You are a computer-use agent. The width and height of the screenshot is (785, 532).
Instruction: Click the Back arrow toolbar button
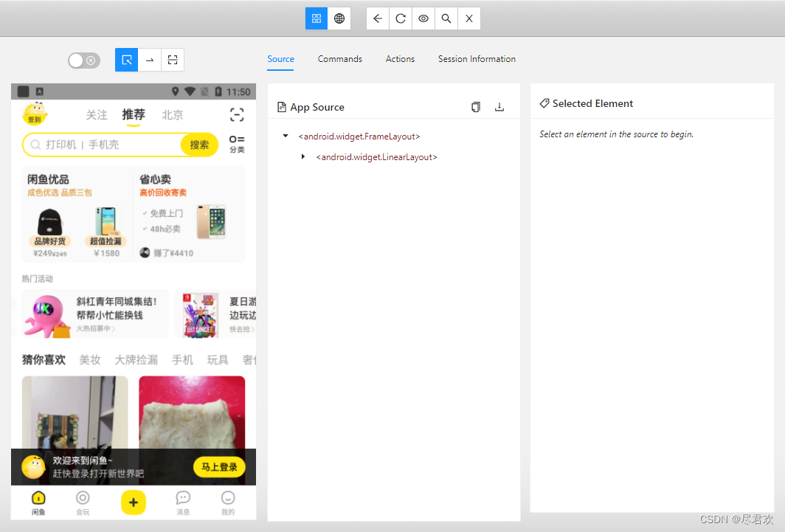pyautogui.click(x=378, y=18)
